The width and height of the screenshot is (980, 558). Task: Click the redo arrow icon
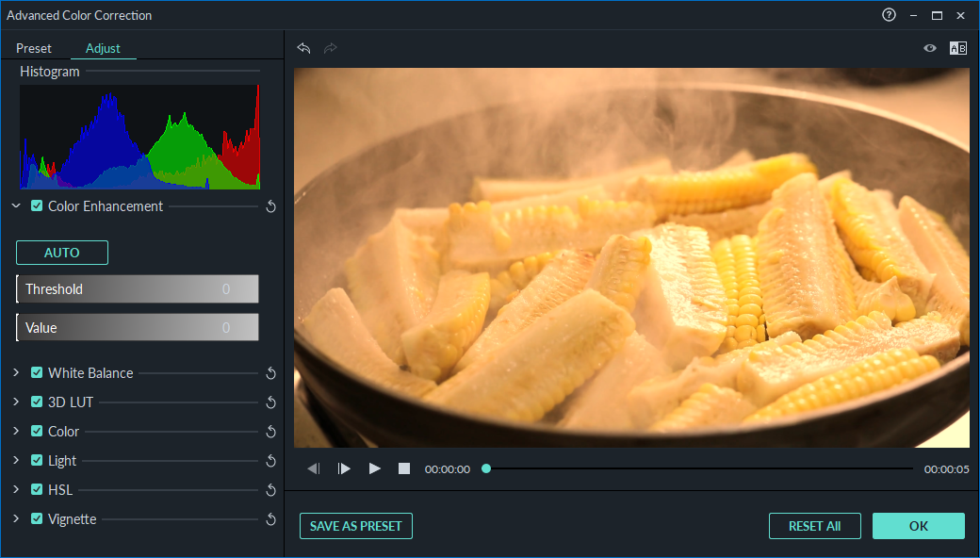[330, 48]
